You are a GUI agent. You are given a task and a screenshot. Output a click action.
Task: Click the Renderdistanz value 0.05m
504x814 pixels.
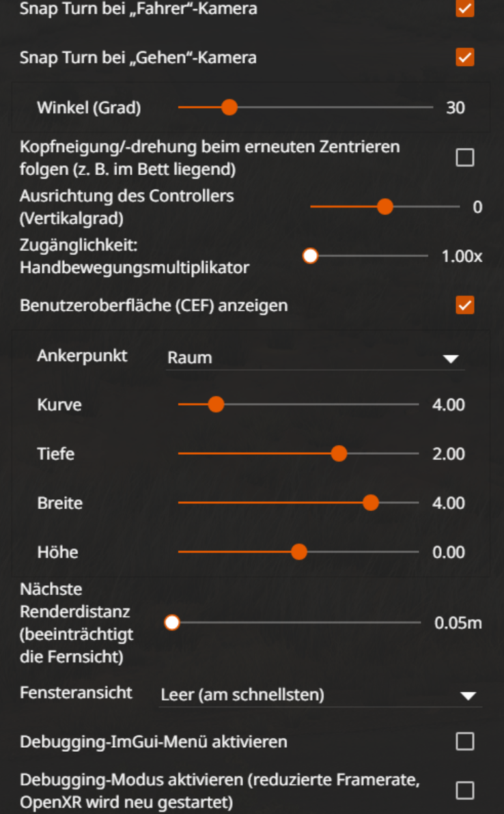point(458,623)
